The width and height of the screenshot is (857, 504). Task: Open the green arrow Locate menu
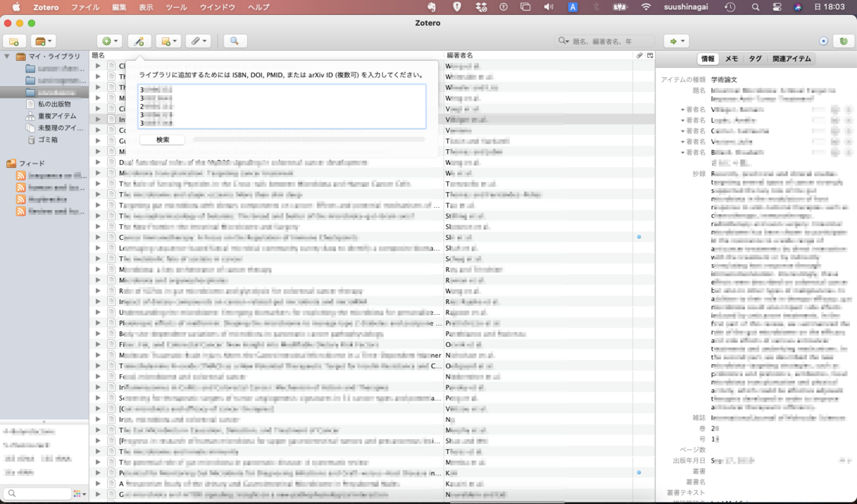(676, 41)
